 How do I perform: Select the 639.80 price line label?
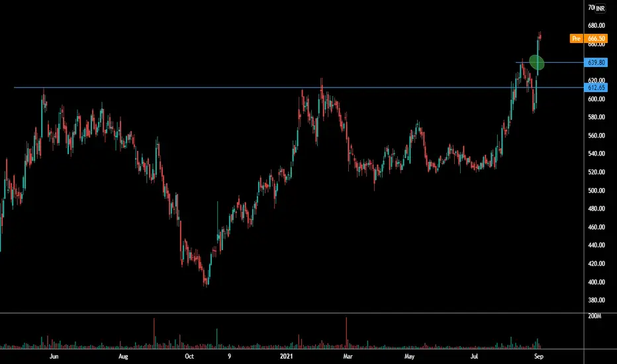(x=596, y=62)
